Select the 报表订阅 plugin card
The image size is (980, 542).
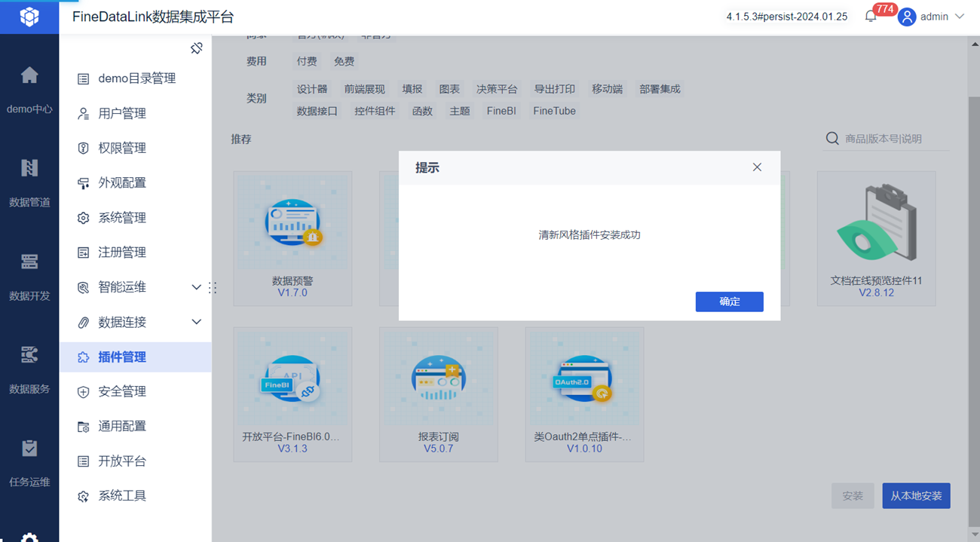click(x=439, y=394)
